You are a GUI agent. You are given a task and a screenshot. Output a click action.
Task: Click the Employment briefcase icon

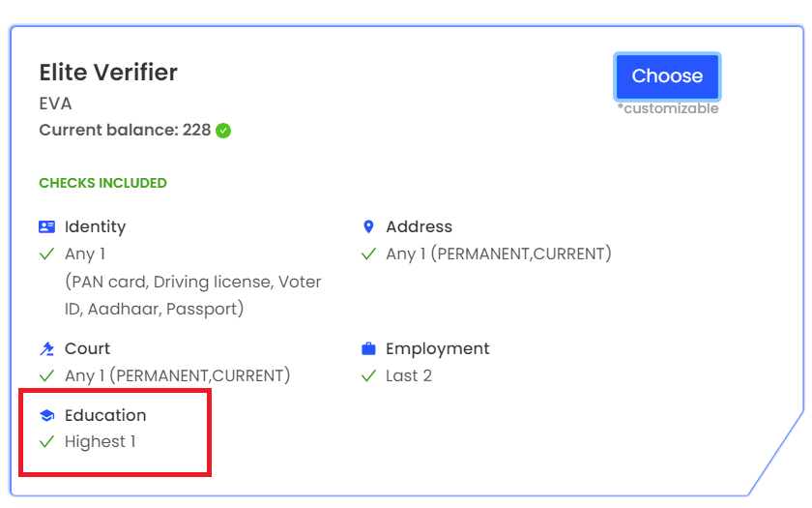(368, 348)
